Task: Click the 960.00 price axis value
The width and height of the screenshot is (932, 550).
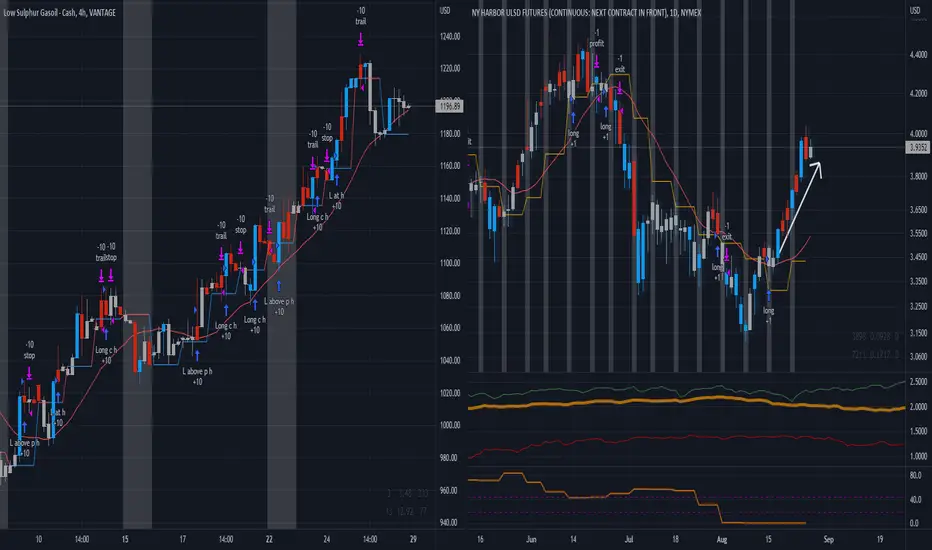Action: point(450,491)
